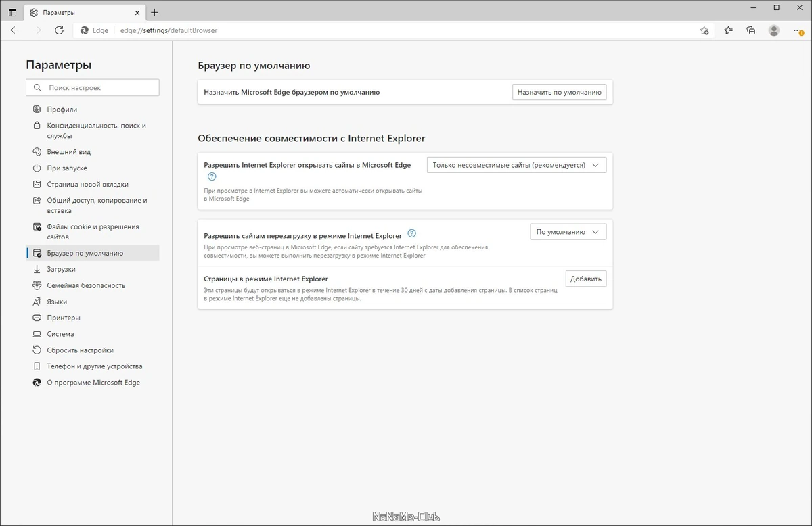The width and height of the screenshot is (812, 526).
Task: Open Файлы cookie и разрешения сайтов
Action: pyautogui.click(x=93, y=232)
